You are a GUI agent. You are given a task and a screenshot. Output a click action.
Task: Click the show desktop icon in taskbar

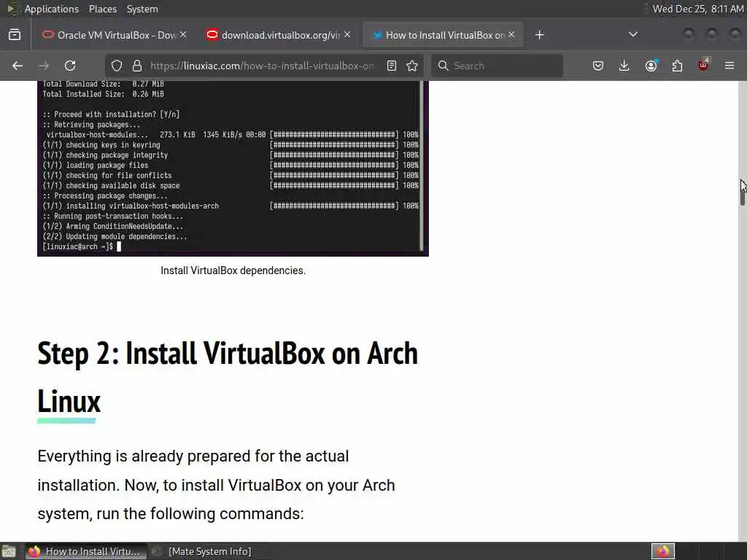(9, 551)
